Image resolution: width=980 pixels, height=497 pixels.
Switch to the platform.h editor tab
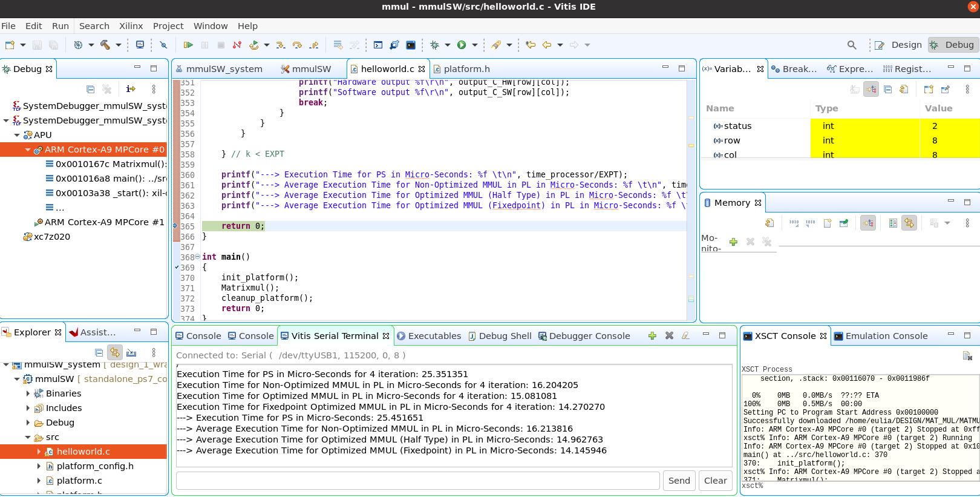(466, 69)
